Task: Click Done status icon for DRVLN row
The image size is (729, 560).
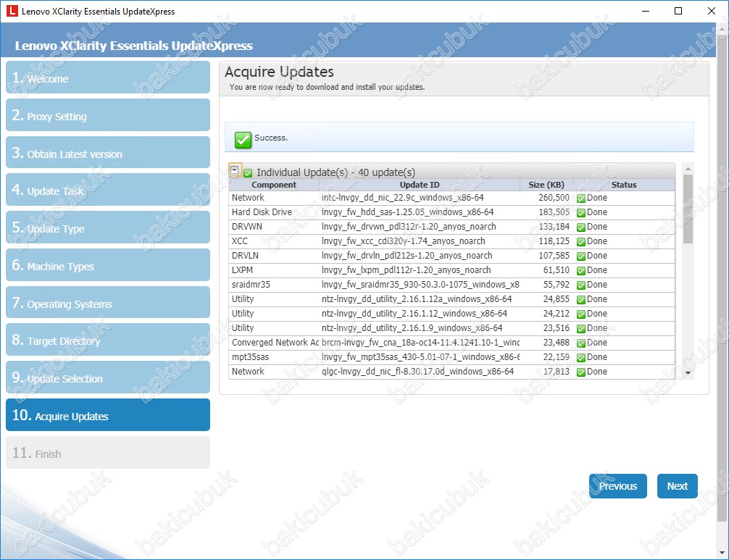Action: click(x=580, y=256)
